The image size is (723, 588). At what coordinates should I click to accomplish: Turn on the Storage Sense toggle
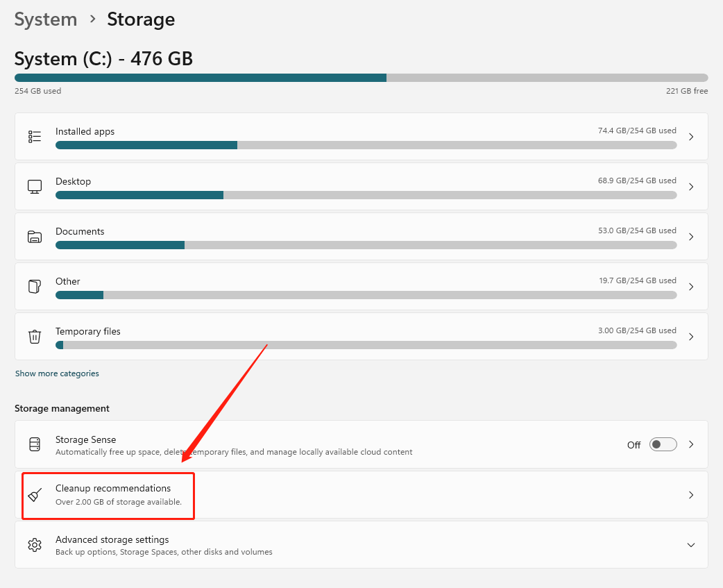[663, 444]
